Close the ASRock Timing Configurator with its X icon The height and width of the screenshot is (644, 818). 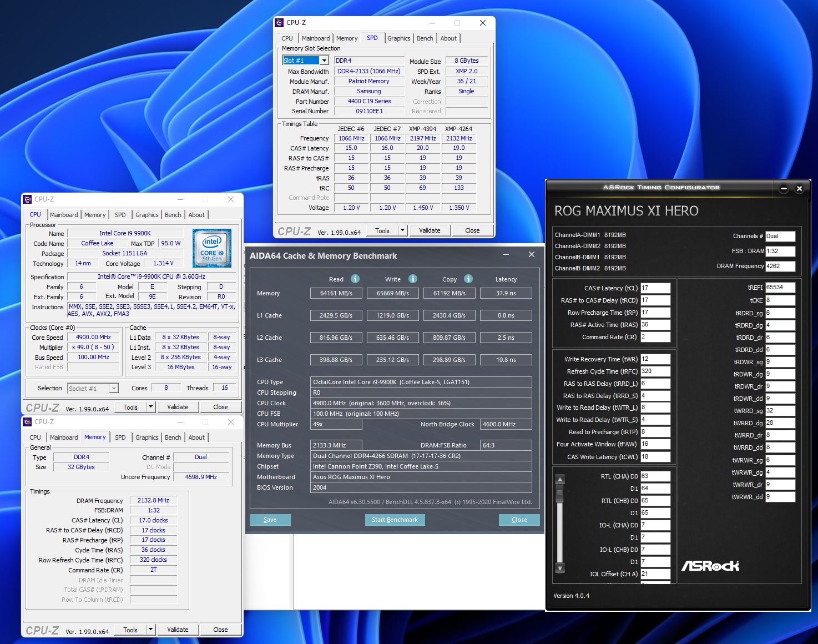[799, 189]
